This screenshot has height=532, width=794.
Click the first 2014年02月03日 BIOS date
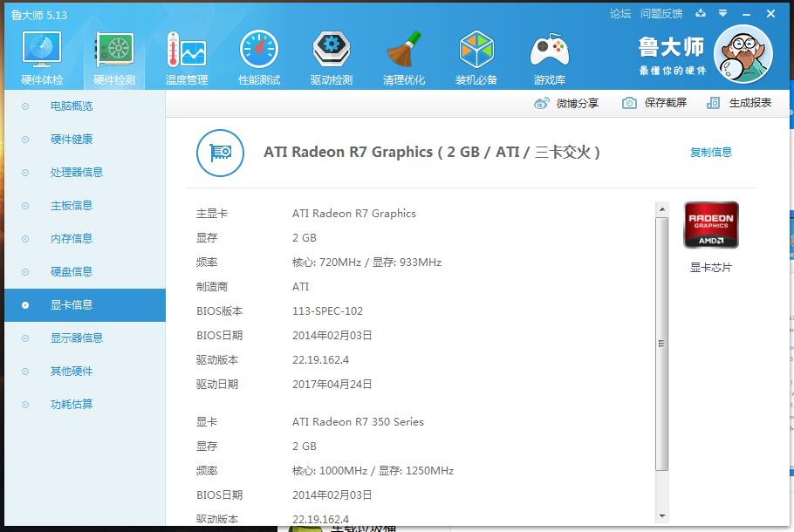(x=332, y=336)
